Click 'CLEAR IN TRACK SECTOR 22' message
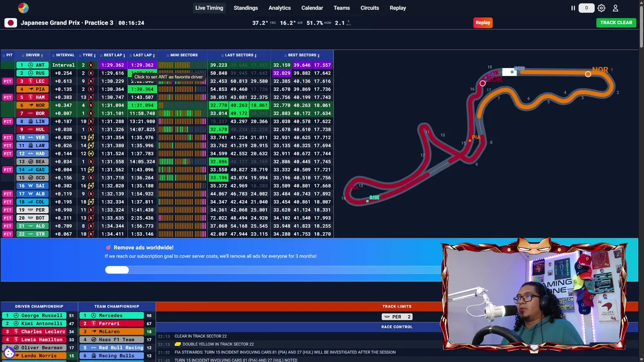 click(201, 336)
